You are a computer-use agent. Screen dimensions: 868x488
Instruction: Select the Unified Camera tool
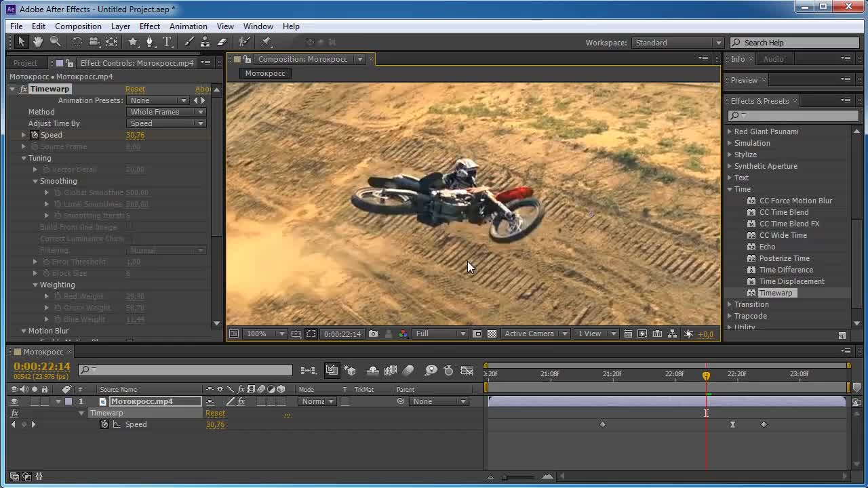(x=94, y=42)
